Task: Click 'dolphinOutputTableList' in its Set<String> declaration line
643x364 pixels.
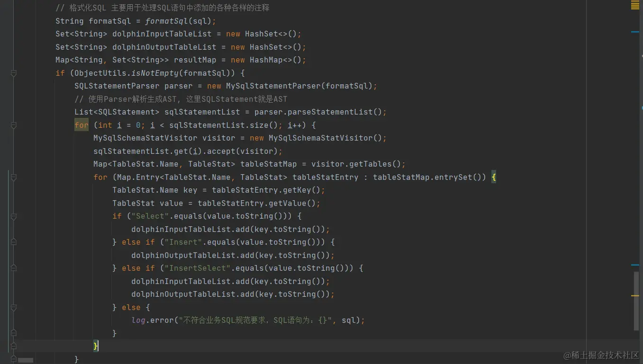Action: click(164, 47)
